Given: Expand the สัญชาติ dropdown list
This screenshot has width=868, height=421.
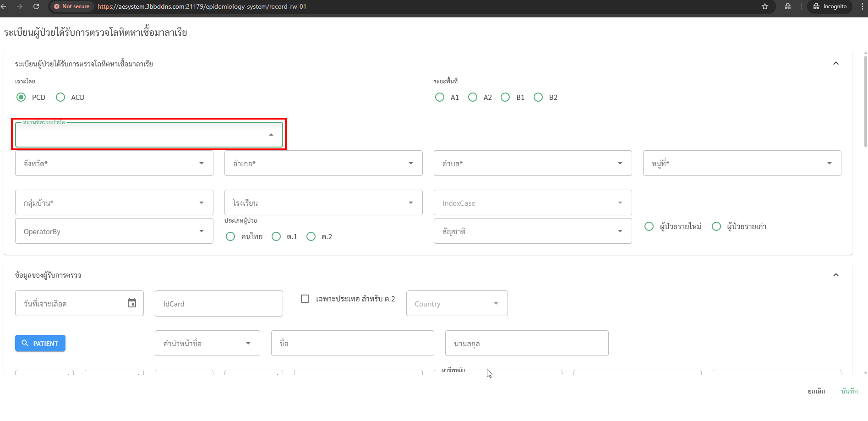Looking at the screenshot, I should click(x=532, y=231).
